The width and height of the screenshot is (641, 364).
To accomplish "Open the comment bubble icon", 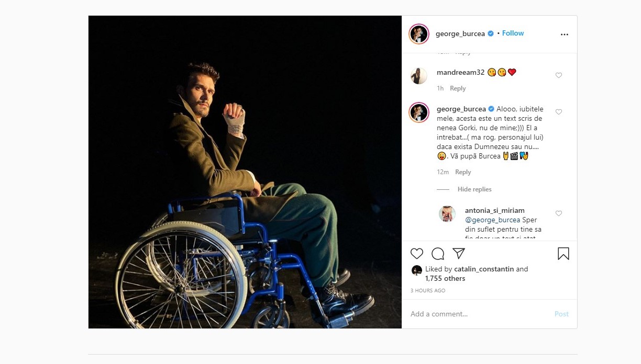I will [x=438, y=254].
